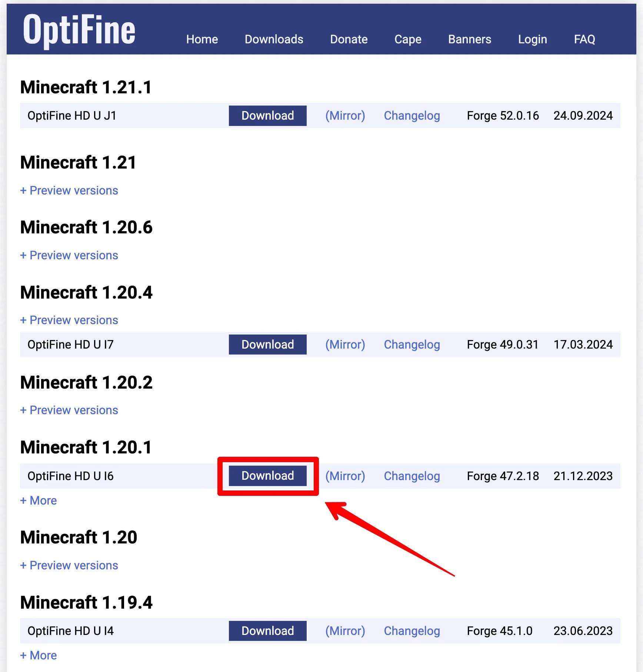Click the Minecraft 1.20.4 heading
Screen dimensions: 643x672
click(x=86, y=293)
